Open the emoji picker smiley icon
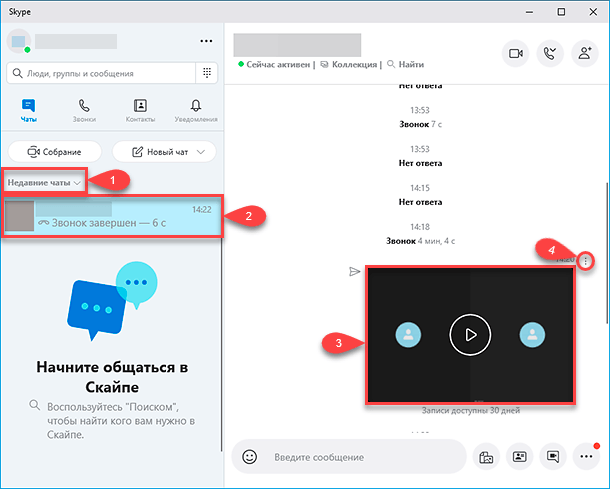Image resolution: width=610 pixels, height=489 pixels. [x=249, y=457]
